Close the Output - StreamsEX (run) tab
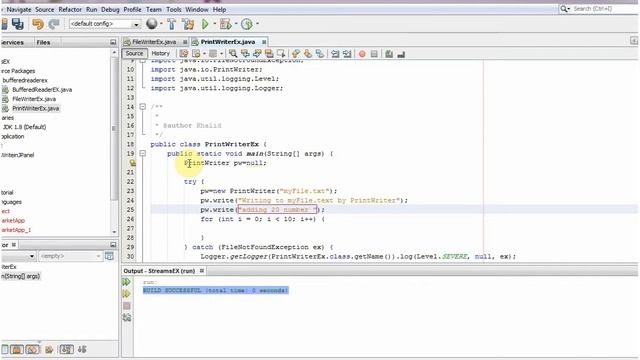 pos(202,271)
